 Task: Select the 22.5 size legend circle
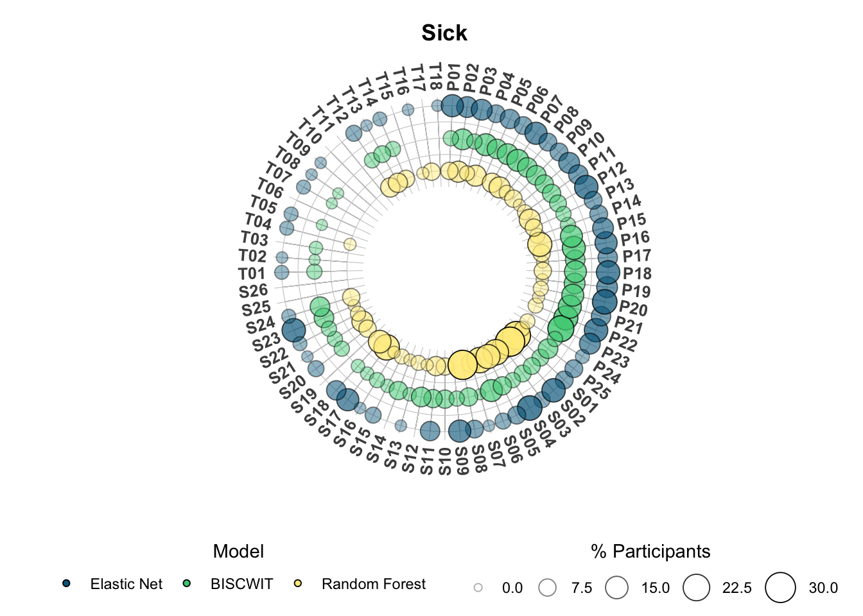point(697,588)
